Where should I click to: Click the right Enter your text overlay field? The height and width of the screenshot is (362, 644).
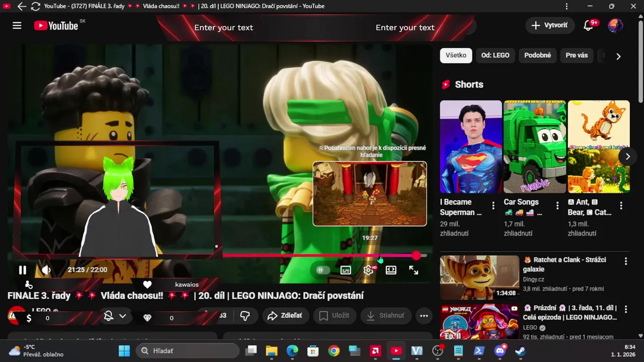click(405, 28)
